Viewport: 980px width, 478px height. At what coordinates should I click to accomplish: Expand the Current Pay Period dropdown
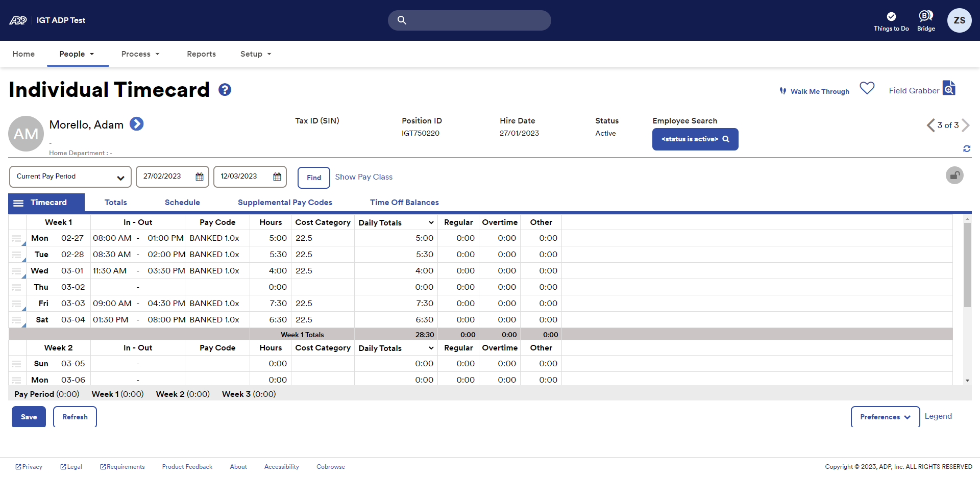[x=70, y=177]
